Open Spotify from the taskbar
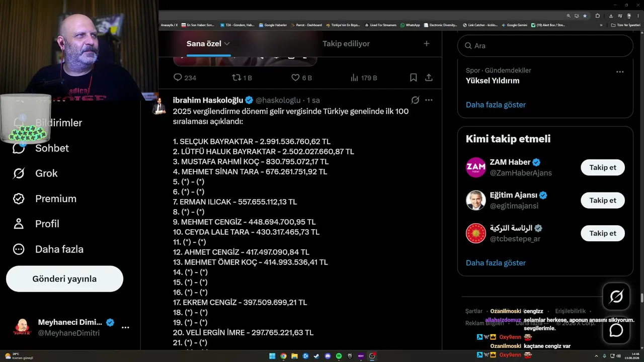This screenshot has height=362, width=644. (x=339, y=356)
